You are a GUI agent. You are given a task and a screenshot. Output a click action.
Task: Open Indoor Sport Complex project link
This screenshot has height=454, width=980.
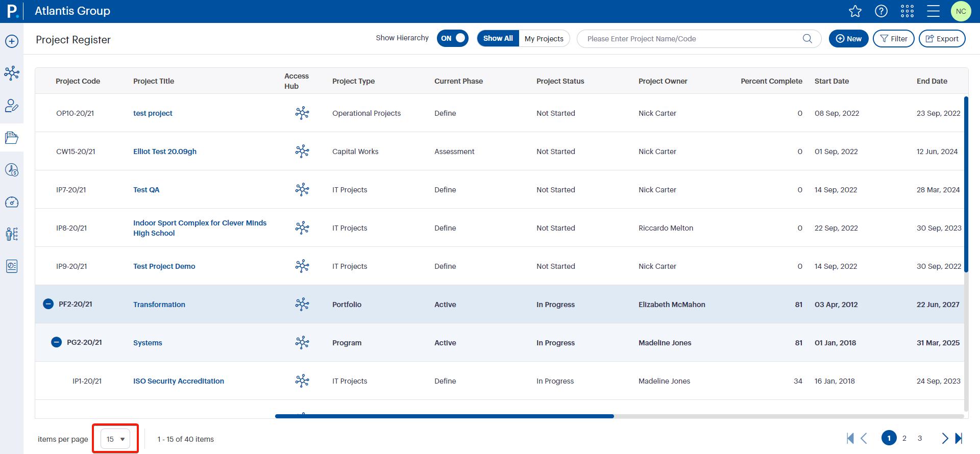(x=200, y=228)
